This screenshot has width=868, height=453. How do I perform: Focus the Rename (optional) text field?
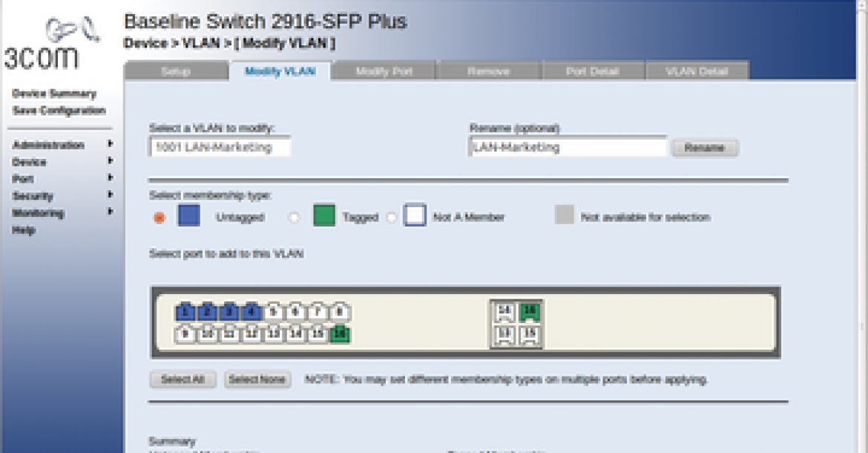(568, 147)
